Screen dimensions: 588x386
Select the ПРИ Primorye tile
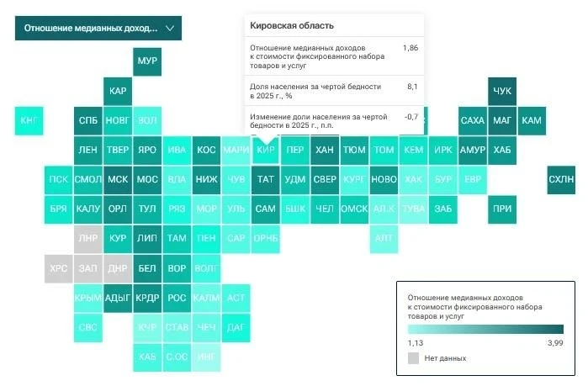502,209
